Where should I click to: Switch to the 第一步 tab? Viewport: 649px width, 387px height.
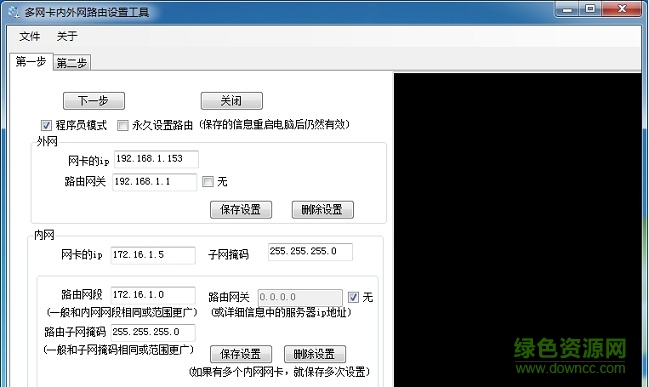(x=31, y=62)
